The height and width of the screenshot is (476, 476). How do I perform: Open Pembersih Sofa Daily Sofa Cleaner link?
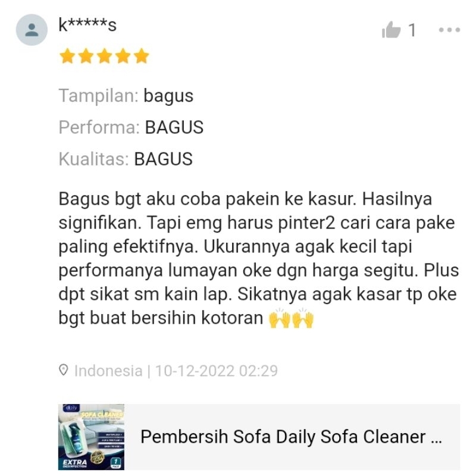pyautogui.click(x=291, y=437)
